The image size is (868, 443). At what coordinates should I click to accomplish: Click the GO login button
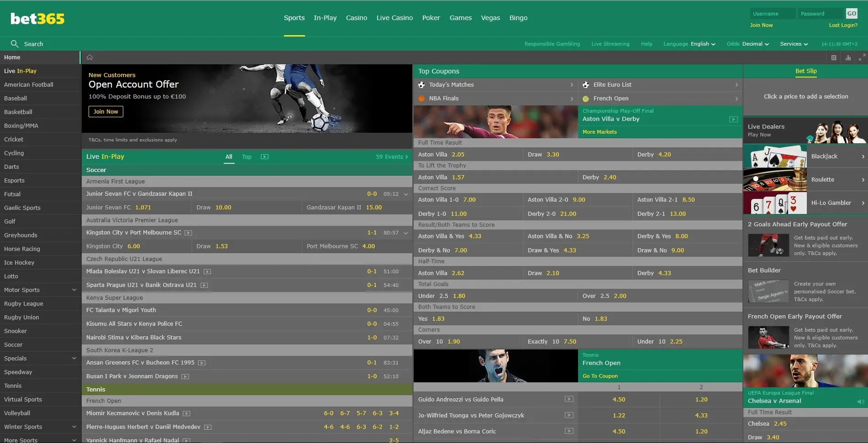click(x=852, y=14)
